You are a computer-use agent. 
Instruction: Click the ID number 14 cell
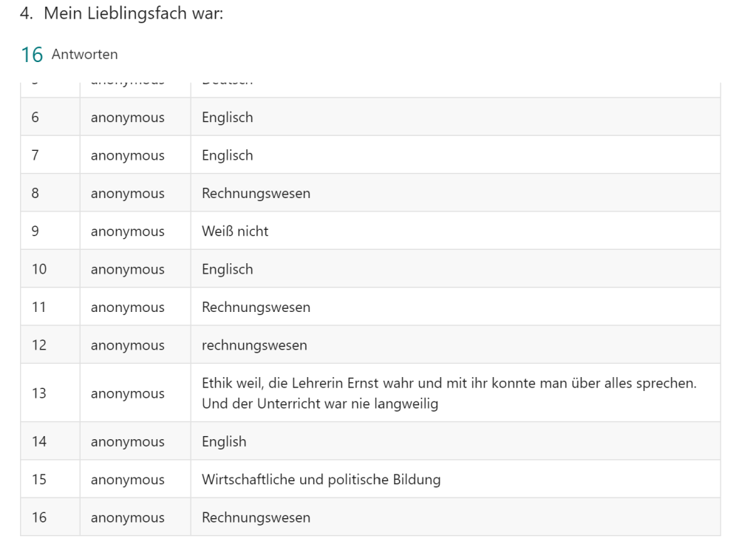pyautogui.click(x=39, y=442)
